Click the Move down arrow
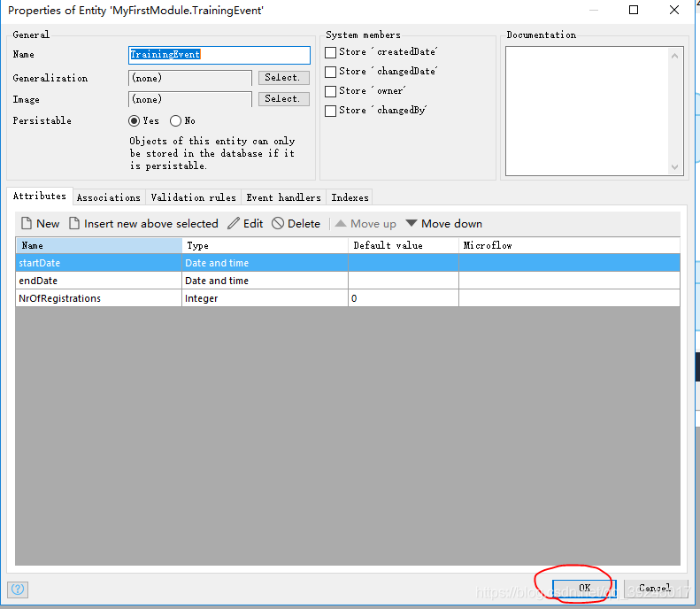 [412, 224]
